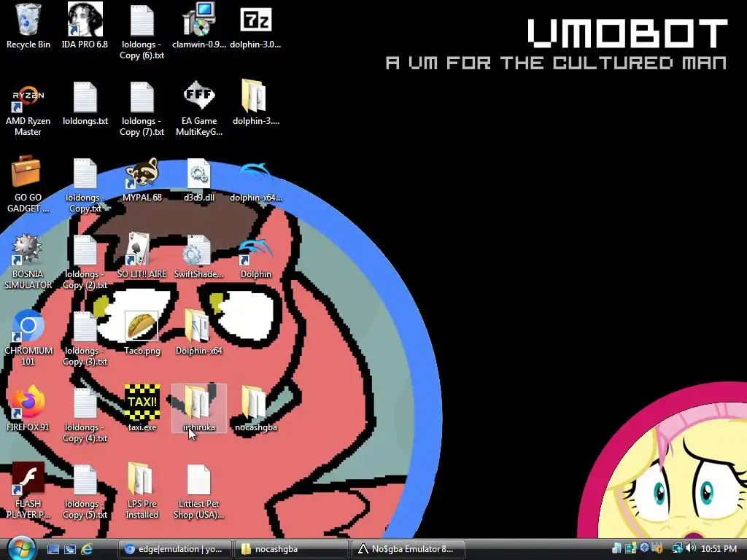Select the loldongs - Copy.txt file
747x560 pixels.
point(85,186)
